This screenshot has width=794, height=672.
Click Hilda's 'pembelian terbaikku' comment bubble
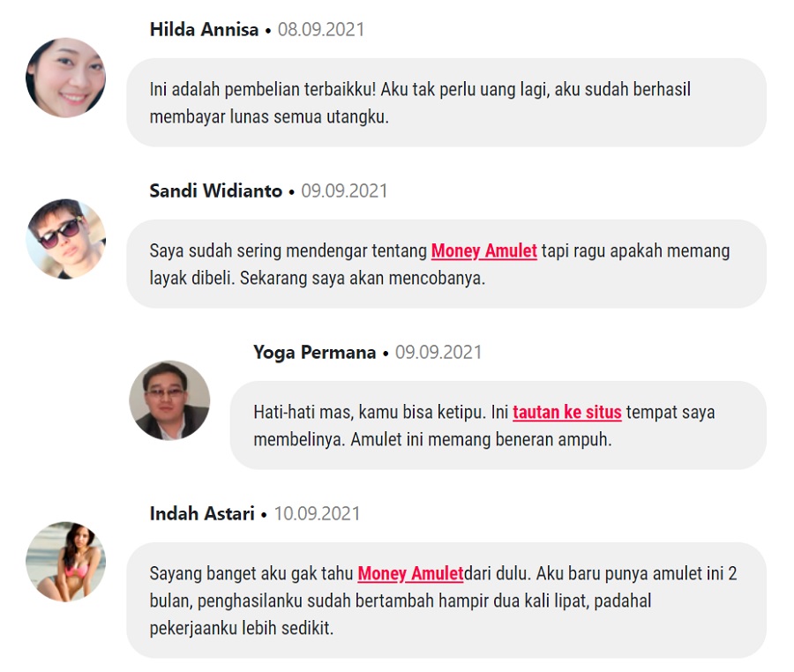[x=446, y=102]
